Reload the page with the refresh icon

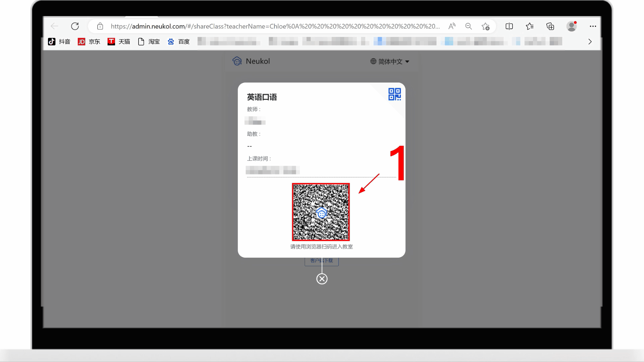(x=75, y=26)
